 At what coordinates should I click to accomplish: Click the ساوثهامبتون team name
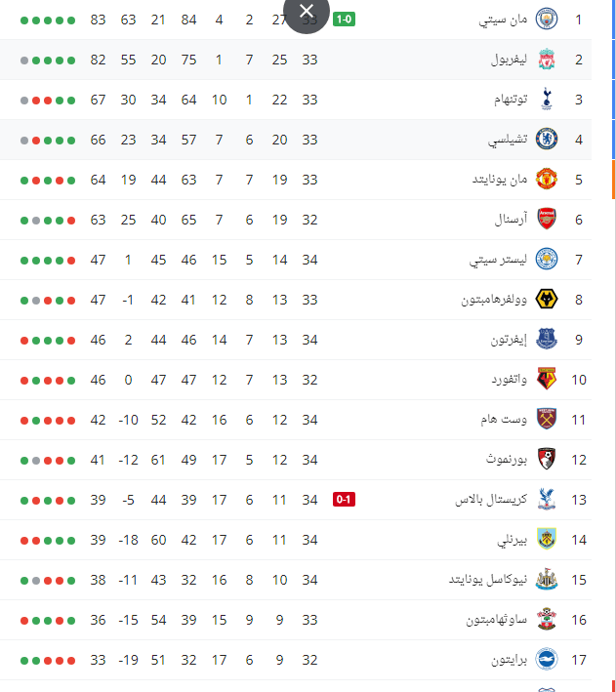[496, 620]
